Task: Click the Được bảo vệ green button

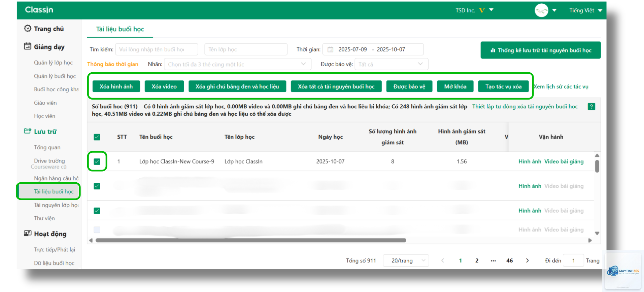Action: [409, 86]
